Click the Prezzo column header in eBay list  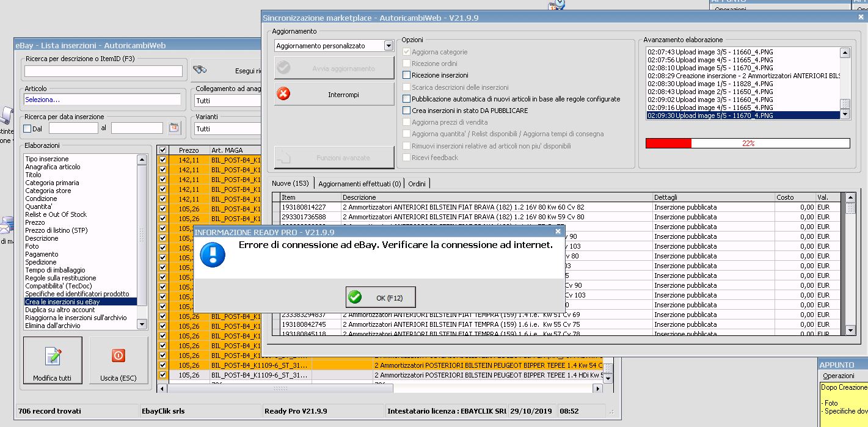point(189,150)
